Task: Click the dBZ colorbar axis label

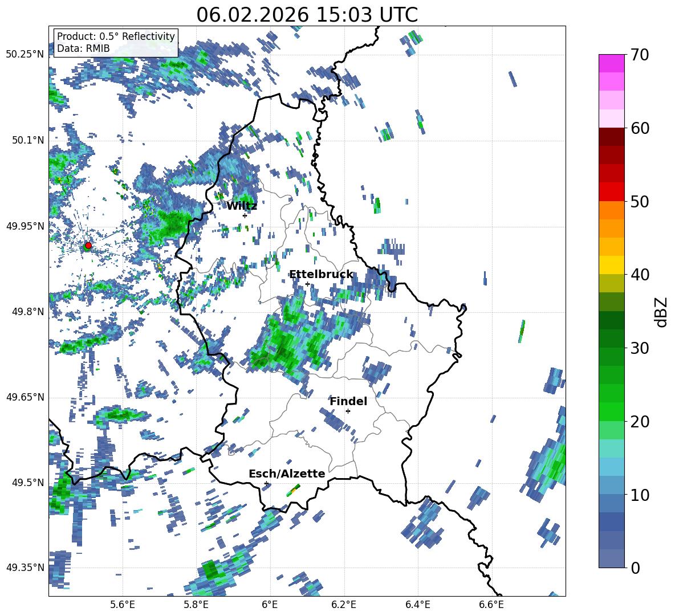Action: (x=662, y=312)
